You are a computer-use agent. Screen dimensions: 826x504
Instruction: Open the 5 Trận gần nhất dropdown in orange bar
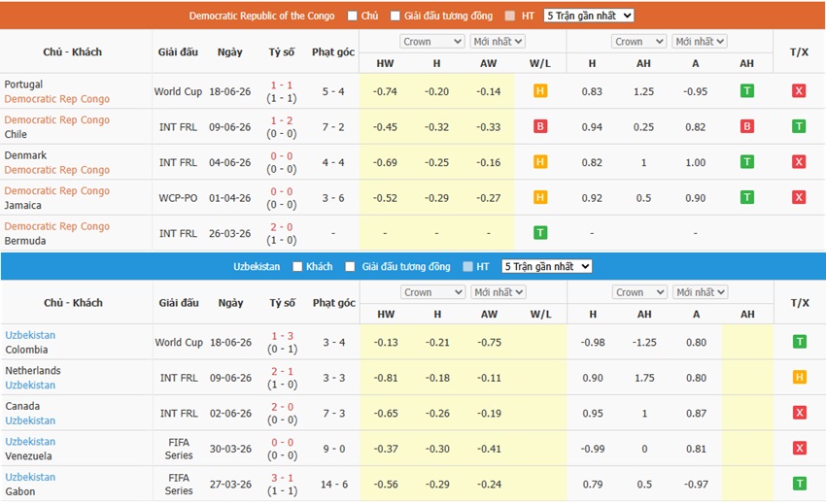[589, 16]
